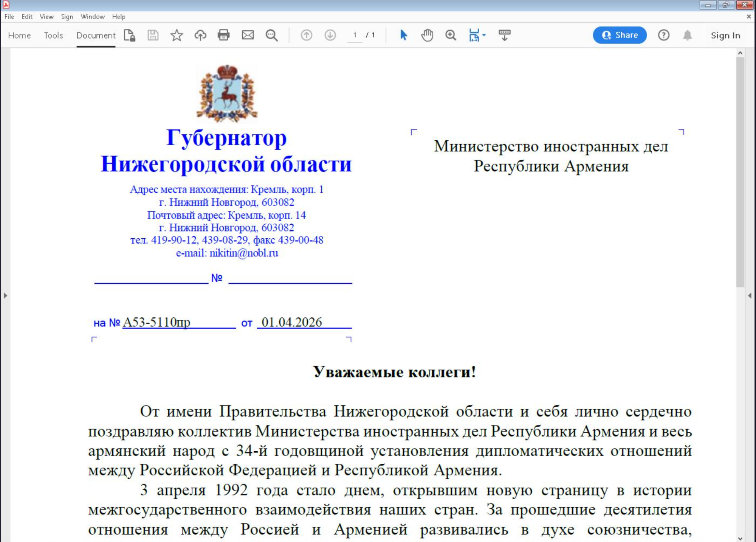Screen dimensions: 756x542
Task: Select the arrow selection tool
Action: pos(403,35)
